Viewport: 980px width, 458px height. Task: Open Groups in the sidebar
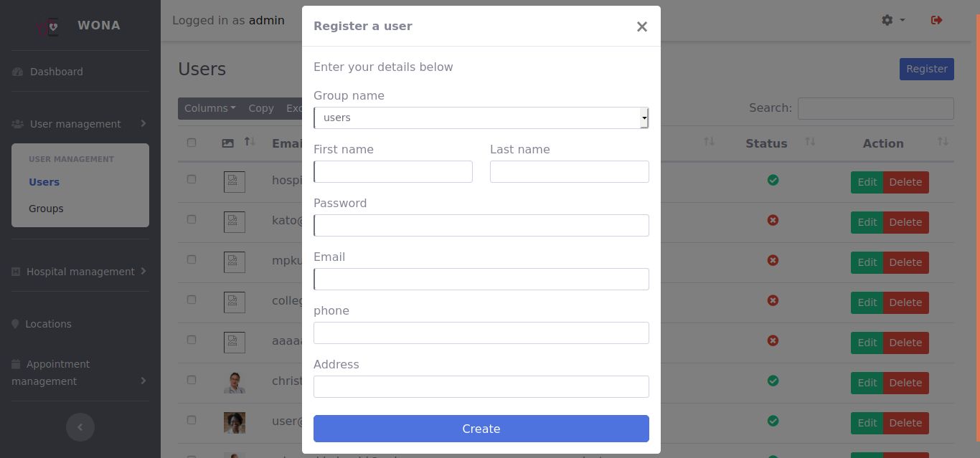pos(46,209)
